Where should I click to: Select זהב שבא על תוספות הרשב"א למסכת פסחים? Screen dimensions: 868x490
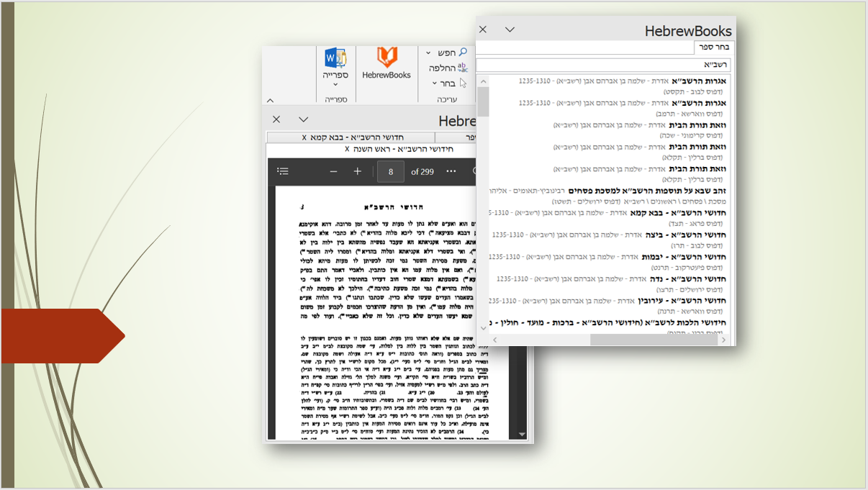648,191
